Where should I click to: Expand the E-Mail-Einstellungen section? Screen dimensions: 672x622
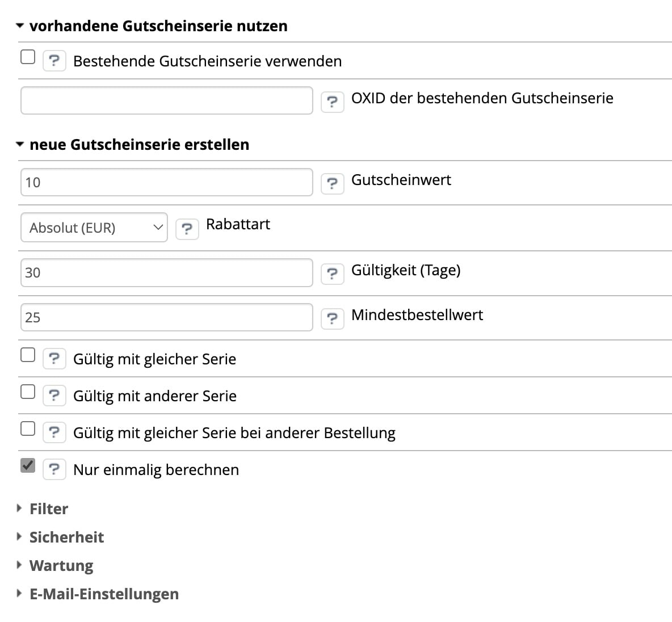pos(103,594)
